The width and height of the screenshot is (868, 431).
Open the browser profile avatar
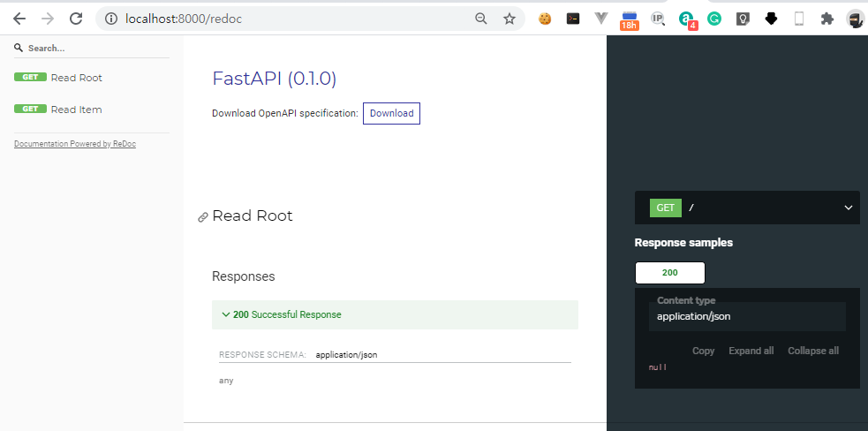pos(856,19)
